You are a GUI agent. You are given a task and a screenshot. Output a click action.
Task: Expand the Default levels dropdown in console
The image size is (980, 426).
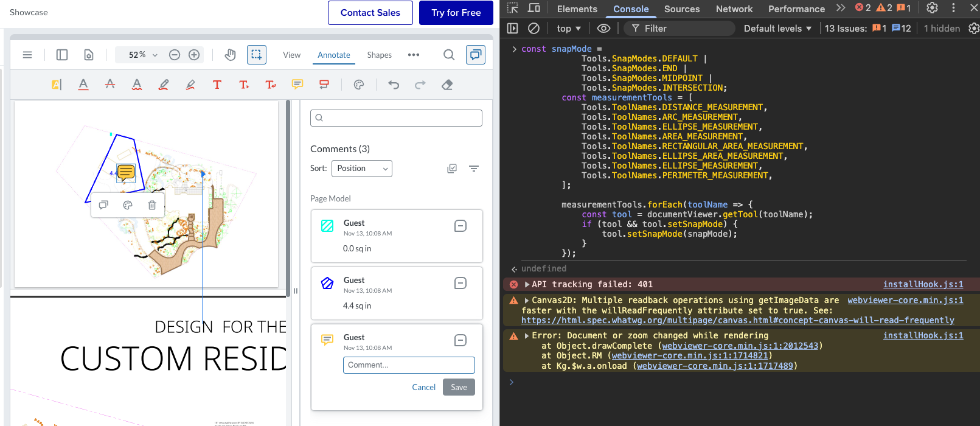coord(777,29)
